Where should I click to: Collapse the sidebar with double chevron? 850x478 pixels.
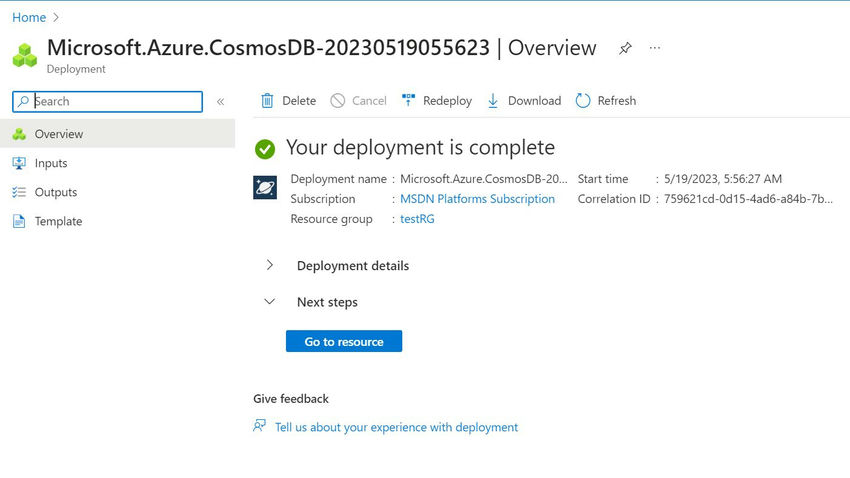(x=221, y=101)
